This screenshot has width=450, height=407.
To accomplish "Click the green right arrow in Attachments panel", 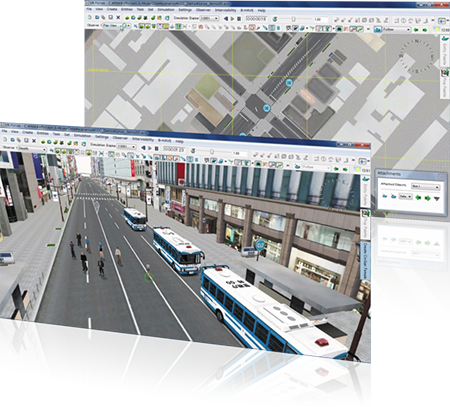I will (428, 198).
